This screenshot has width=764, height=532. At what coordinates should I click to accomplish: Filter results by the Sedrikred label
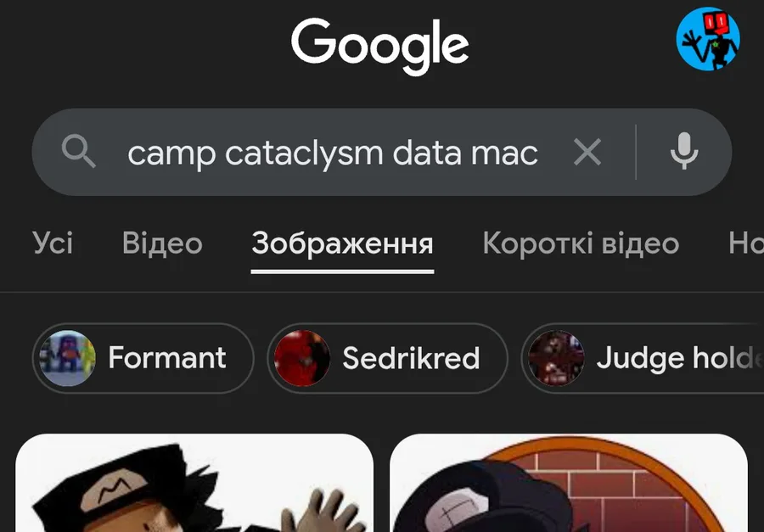coord(411,358)
